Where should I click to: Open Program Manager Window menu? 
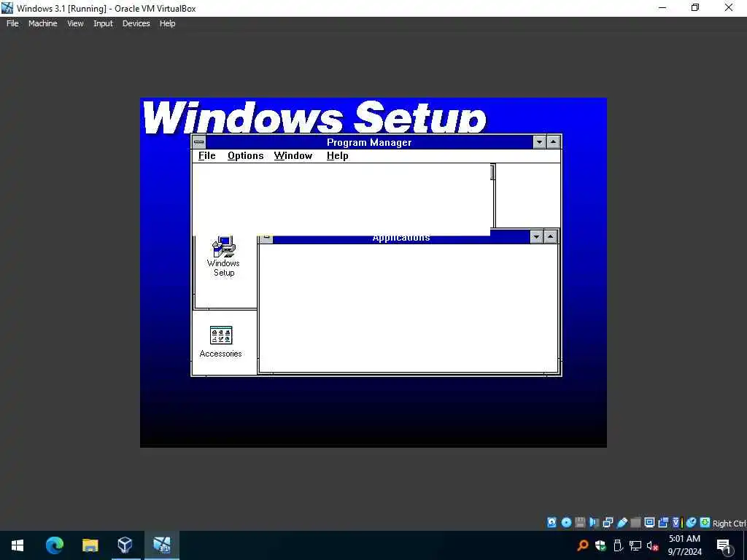pyautogui.click(x=293, y=156)
